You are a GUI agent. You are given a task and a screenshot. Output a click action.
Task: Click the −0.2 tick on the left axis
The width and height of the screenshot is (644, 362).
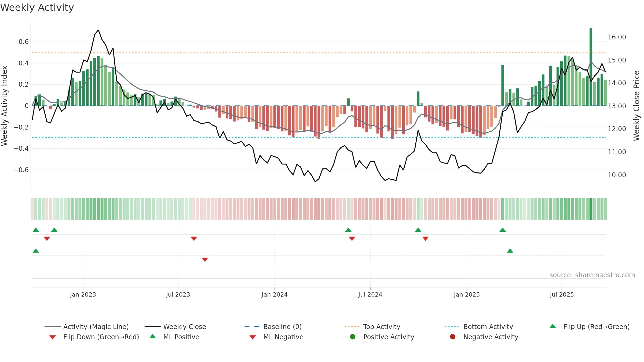tap(21, 127)
